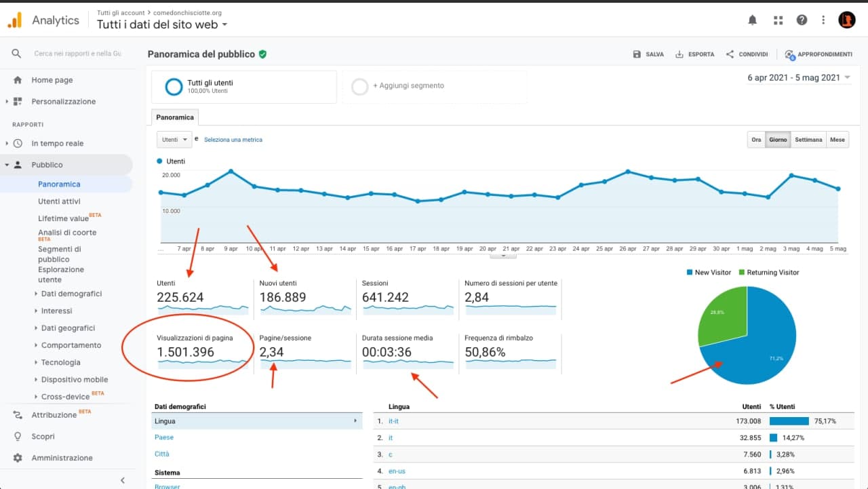Switch chart granularity to Mese

837,140
